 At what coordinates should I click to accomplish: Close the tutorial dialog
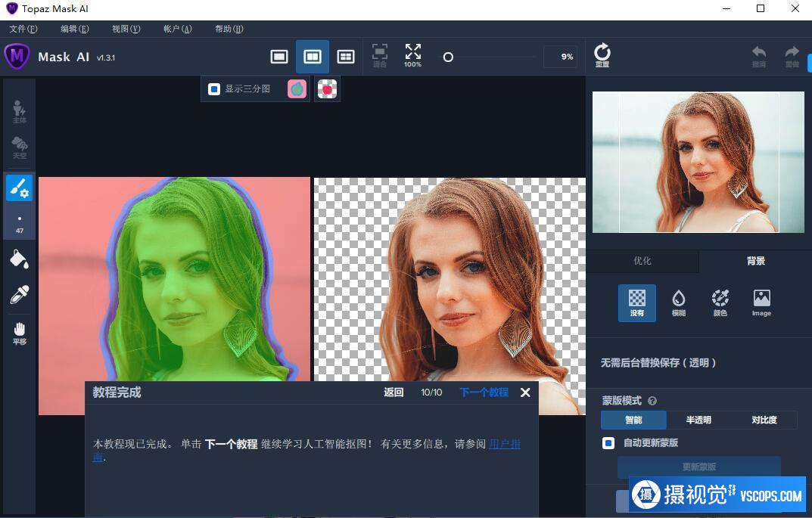coord(525,392)
